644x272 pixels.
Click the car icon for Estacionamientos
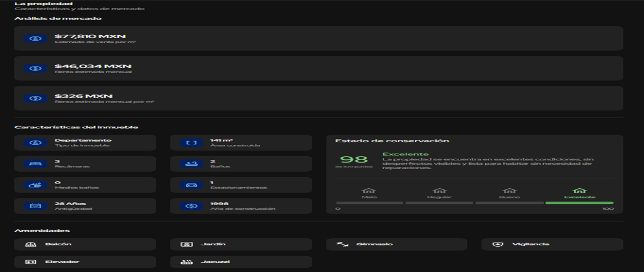[x=191, y=185]
